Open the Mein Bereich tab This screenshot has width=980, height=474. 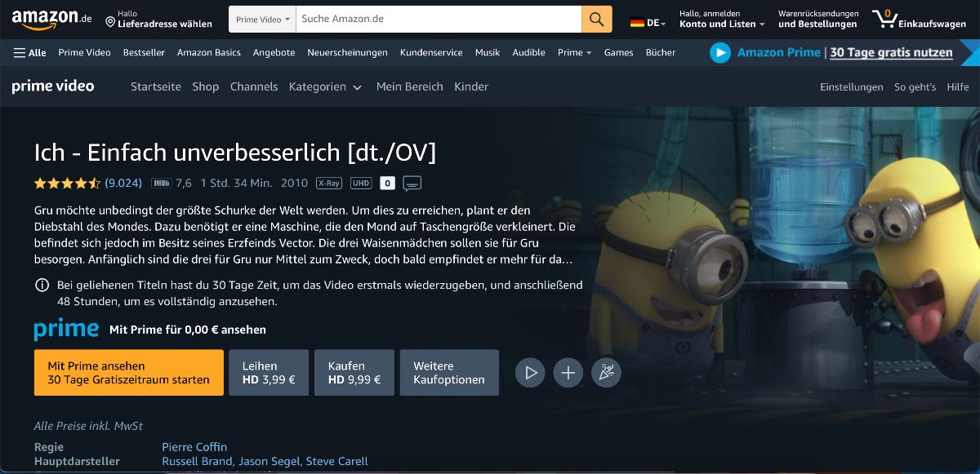click(x=409, y=86)
